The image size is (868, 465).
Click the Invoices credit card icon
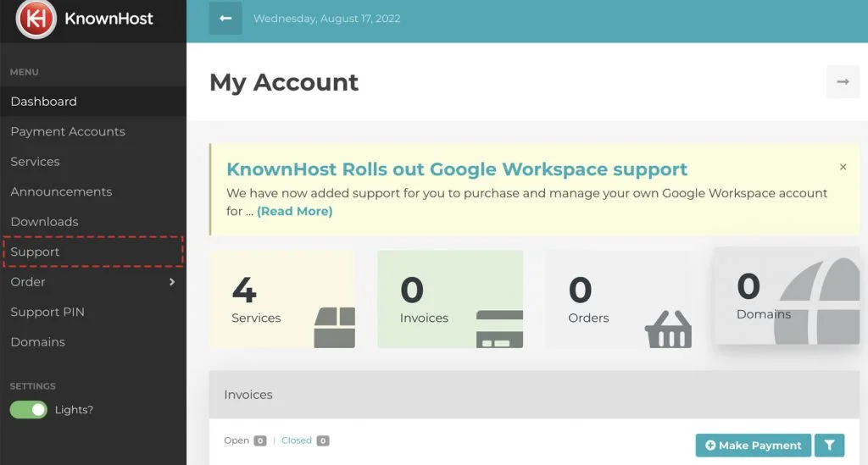click(x=499, y=329)
